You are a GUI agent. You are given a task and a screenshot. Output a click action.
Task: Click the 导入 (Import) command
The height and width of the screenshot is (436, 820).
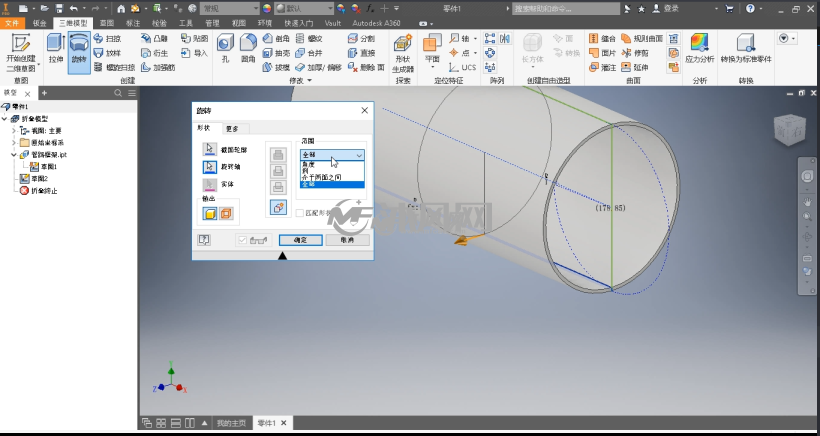coord(195,53)
